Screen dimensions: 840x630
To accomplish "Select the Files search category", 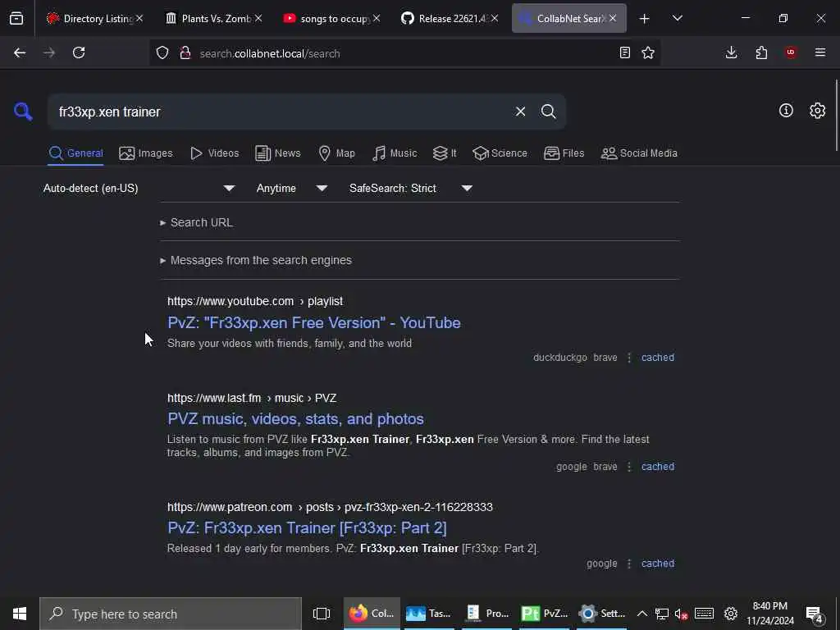I will [564, 153].
